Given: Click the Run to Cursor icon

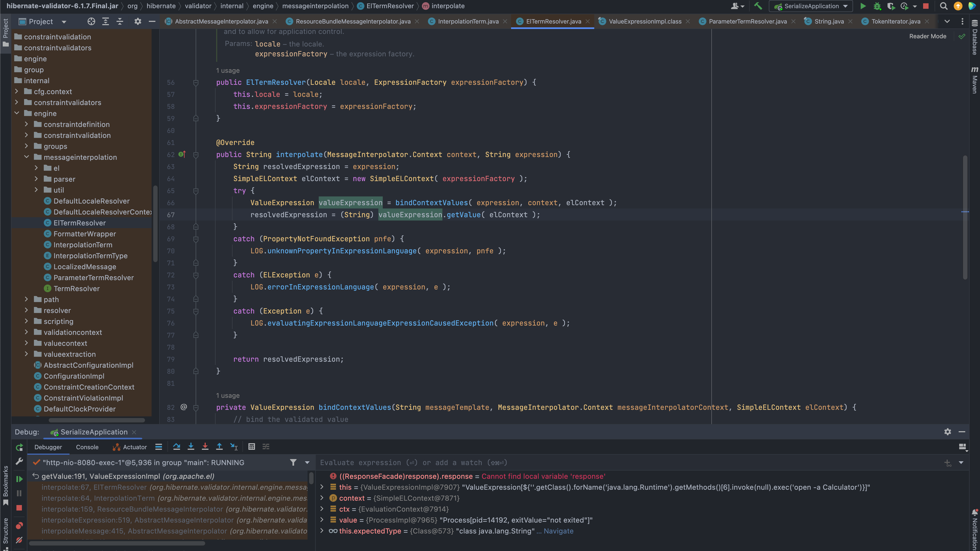Looking at the screenshot, I should pos(234,447).
